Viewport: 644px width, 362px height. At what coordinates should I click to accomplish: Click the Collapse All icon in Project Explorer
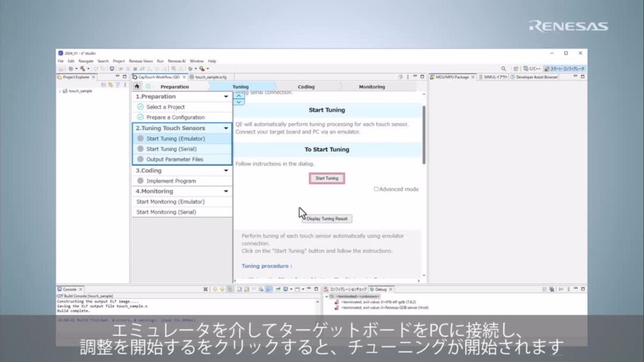point(103,84)
